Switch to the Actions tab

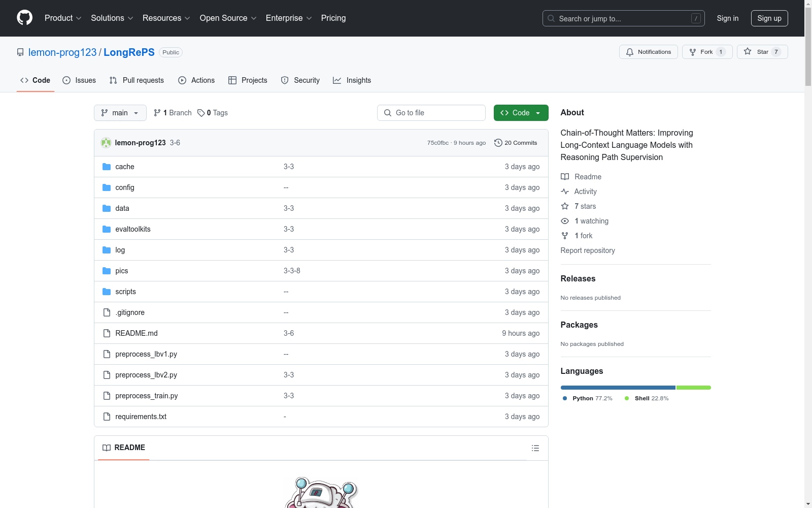[196, 80]
